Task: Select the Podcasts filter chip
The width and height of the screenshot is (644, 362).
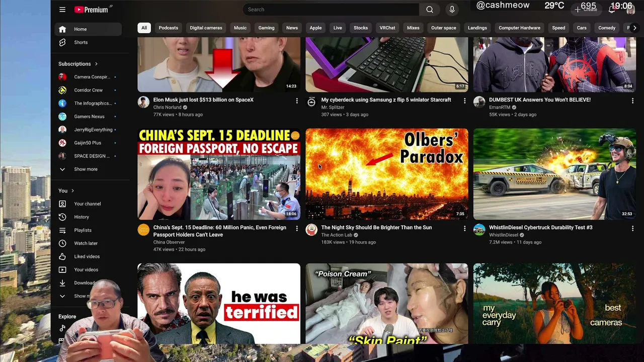Action: [x=169, y=28]
